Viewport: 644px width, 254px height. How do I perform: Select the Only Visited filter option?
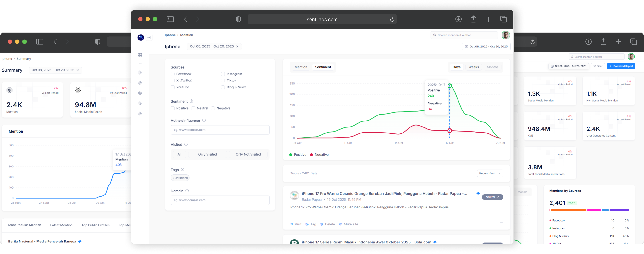[x=207, y=154]
